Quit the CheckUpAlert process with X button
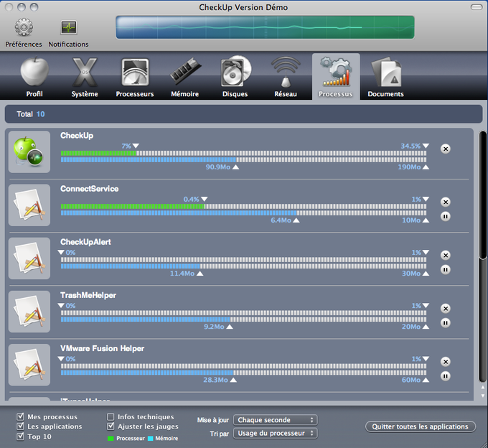The width and height of the screenshot is (488, 448). (446, 256)
